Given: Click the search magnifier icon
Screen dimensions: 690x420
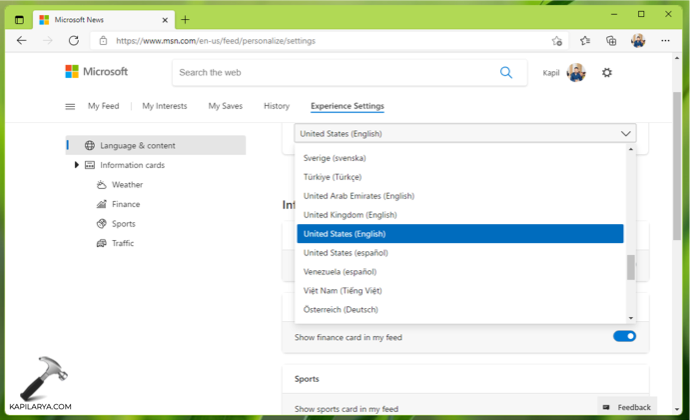Looking at the screenshot, I should [506, 72].
